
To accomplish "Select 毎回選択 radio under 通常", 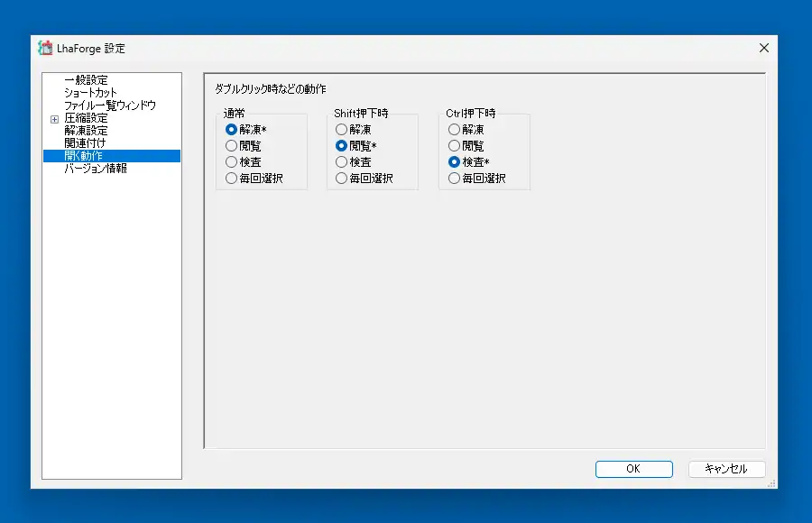I will pyautogui.click(x=254, y=179).
